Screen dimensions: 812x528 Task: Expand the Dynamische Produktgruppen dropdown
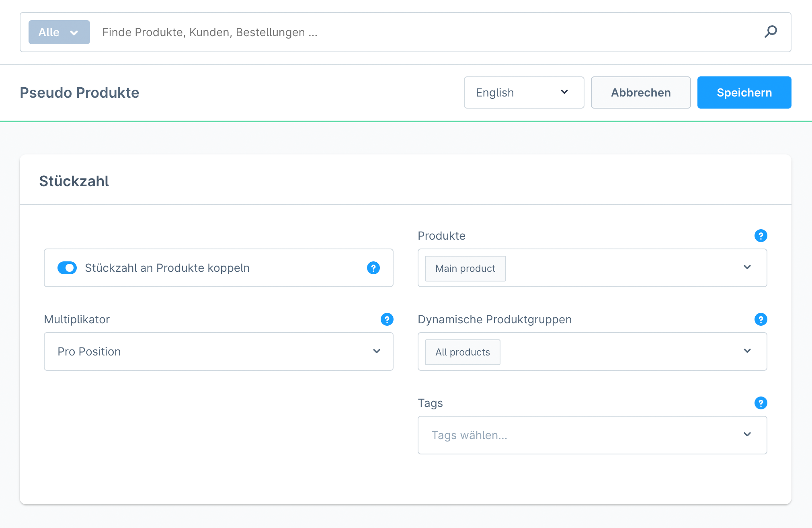pyautogui.click(x=748, y=352)
